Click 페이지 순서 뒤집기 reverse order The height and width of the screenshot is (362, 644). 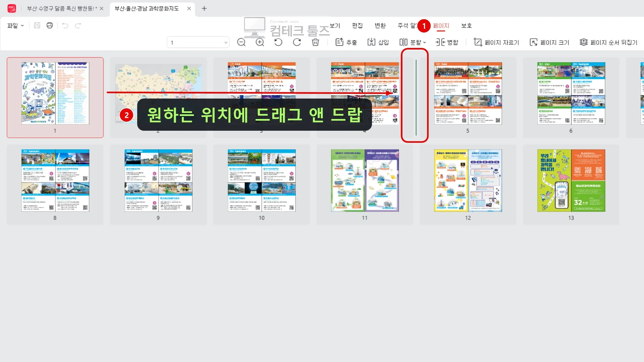click(x=608, y=42)
